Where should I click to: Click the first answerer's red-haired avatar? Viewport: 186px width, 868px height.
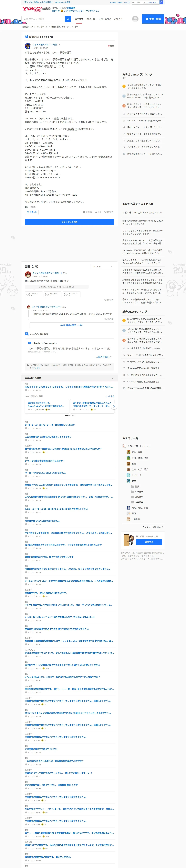point(28,275)
